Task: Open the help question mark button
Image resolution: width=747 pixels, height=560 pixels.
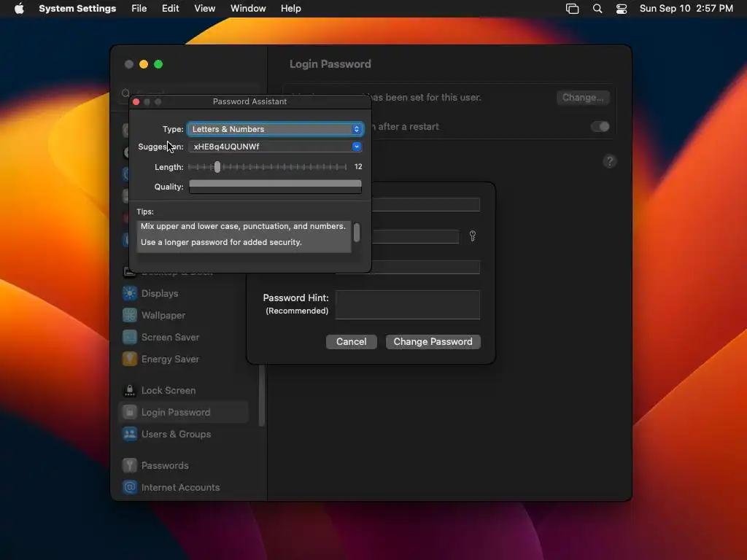Action: tap(610, 161)
